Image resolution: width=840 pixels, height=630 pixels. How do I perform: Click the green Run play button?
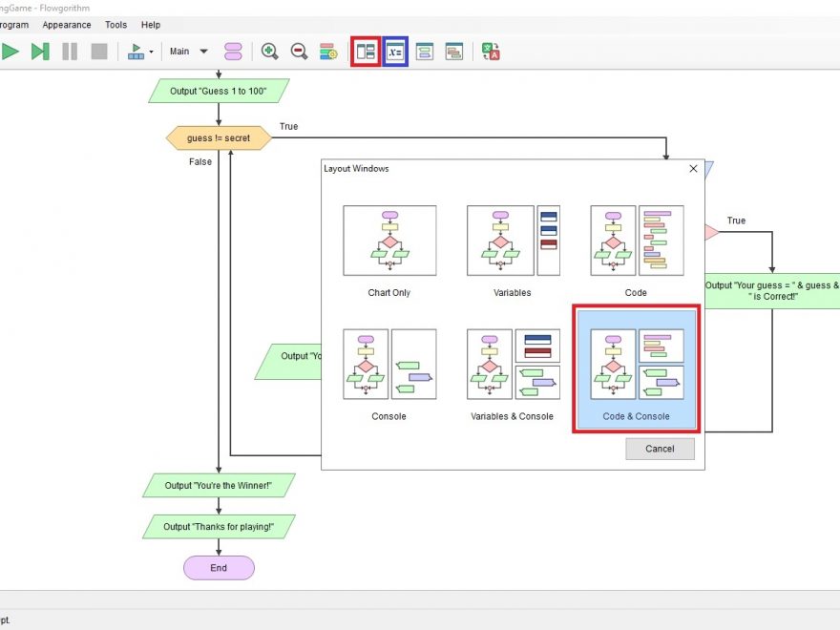[10, 52]
